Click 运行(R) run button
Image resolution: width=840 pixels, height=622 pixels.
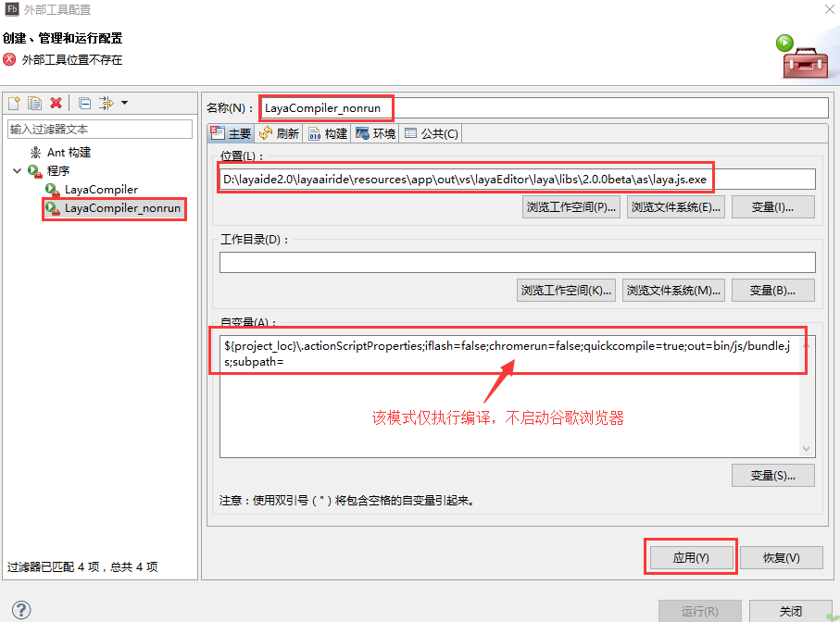click(x=699, y=611)
